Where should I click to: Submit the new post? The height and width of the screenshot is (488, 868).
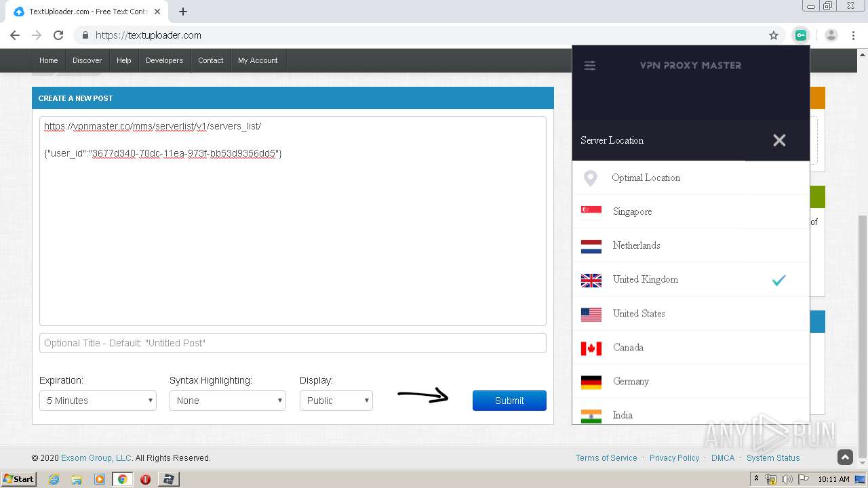pyautogui.click(x=509, y=401)
